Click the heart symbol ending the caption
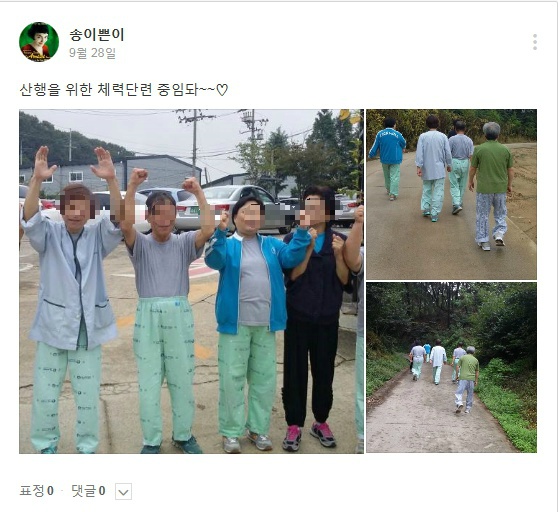 pos(222,90)
